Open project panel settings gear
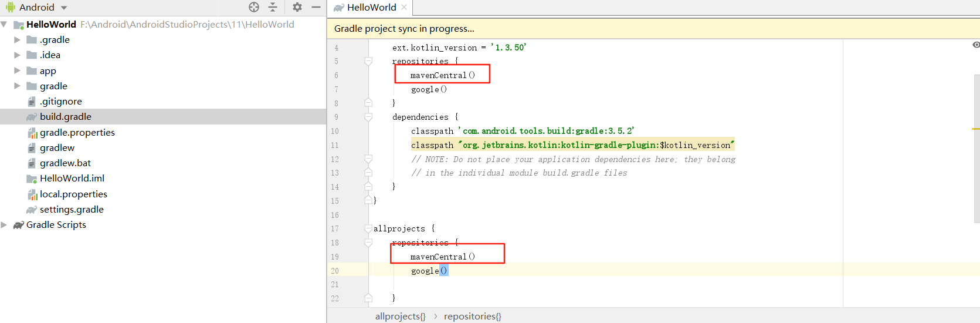Image resolution: width=980 pixels, height=323 pixels. [x=297, y=7]
